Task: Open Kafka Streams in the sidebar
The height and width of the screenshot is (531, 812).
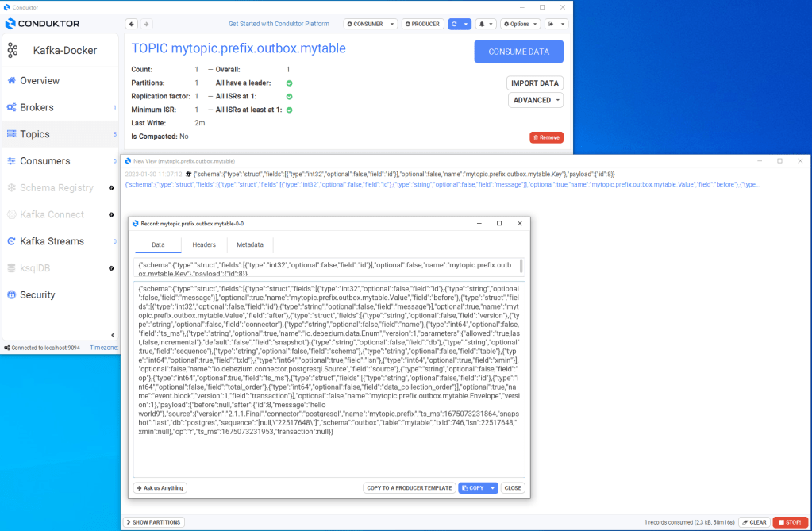Action: point(52,241)
